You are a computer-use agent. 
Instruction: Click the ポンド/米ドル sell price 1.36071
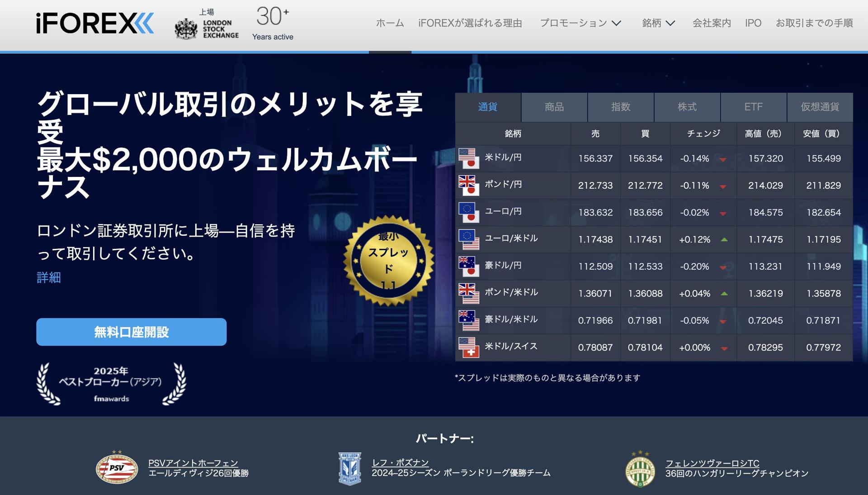pyautogui.click(x=595, y=294)
